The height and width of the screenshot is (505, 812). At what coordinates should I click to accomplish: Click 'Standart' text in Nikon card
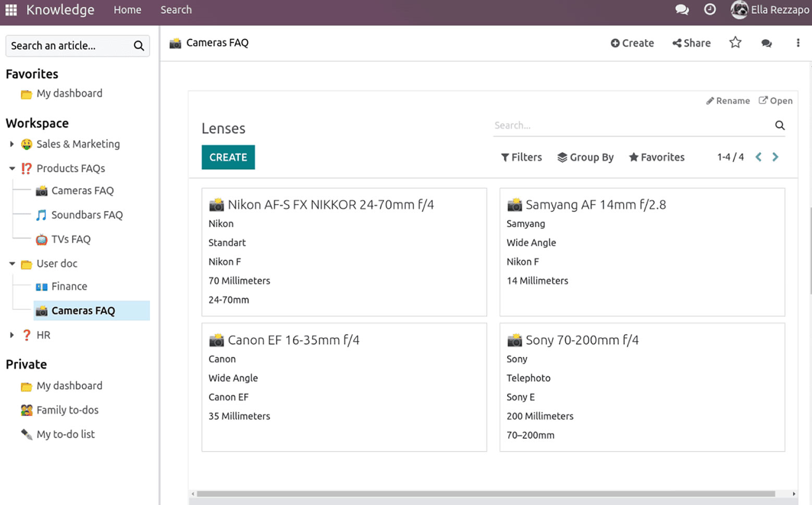point(227,243)
